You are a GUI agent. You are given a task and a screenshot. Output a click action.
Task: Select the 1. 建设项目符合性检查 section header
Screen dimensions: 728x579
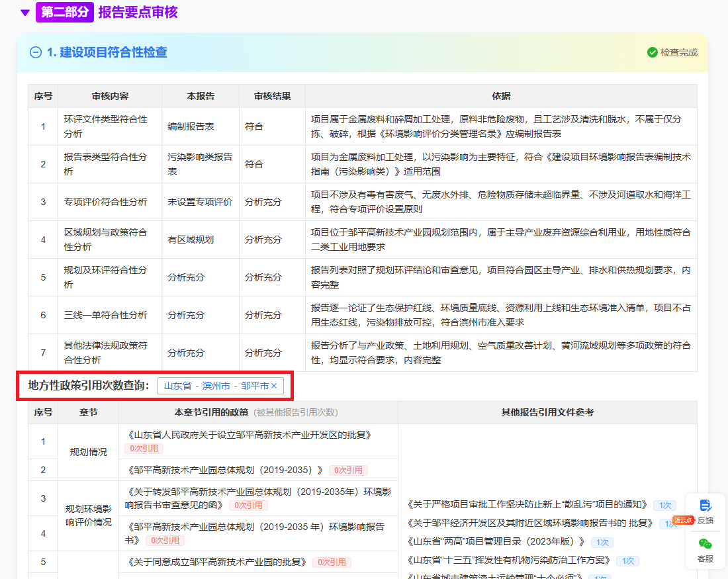tap(107, 53)
